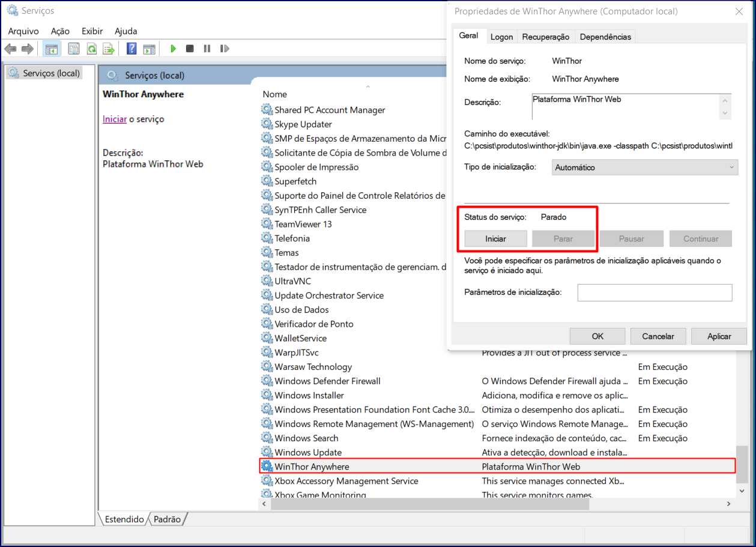Image resolution: width=756 pixels, height=547 pixels.
Task: Click the Back arrow in the toolbar
Action: [10, 49]
